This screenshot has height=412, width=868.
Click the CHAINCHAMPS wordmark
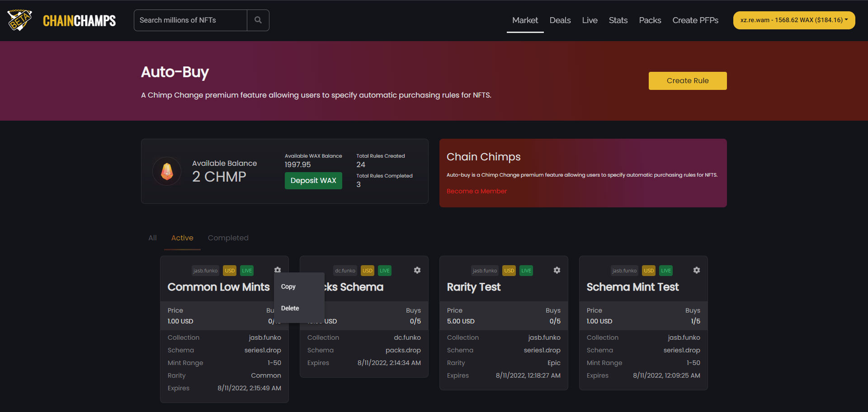tap(80, 21)
